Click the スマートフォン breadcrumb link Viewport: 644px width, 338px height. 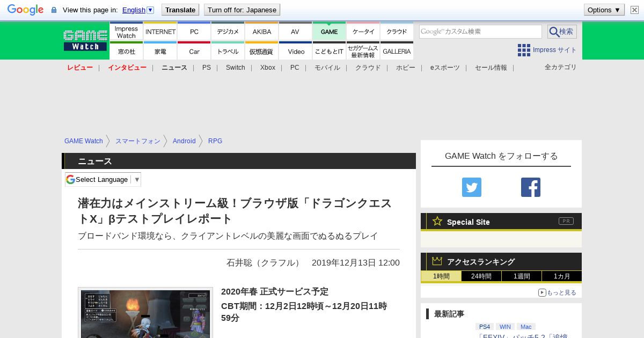(138, 141)
